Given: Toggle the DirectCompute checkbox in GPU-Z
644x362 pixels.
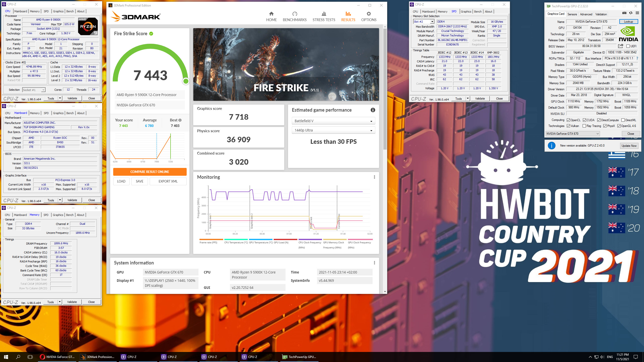Looking at the screenshot, I should pos(599,120).
